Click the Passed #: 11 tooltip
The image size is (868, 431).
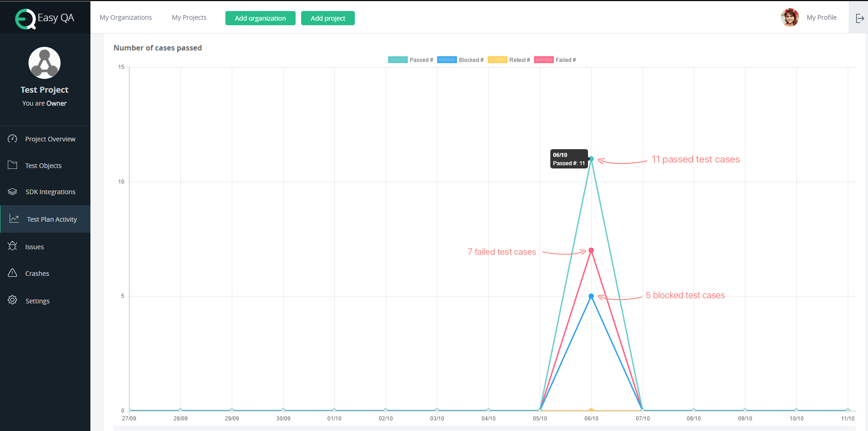tap(569, 159)
